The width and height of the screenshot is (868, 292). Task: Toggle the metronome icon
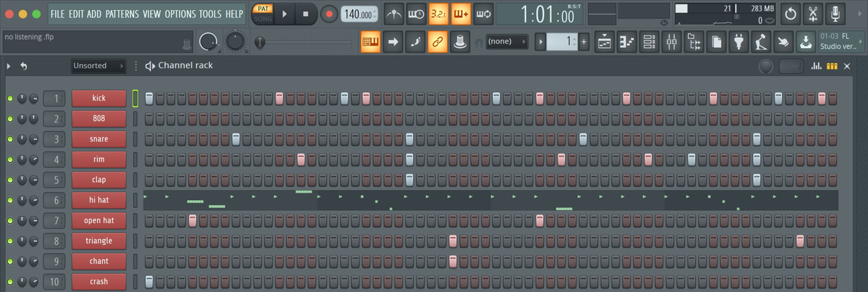[394, 14]
